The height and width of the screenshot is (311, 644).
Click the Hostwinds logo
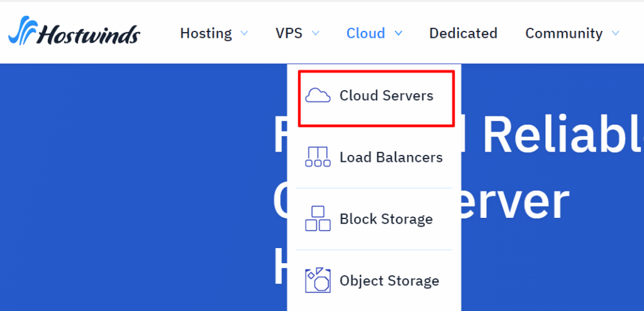(74, 31)
